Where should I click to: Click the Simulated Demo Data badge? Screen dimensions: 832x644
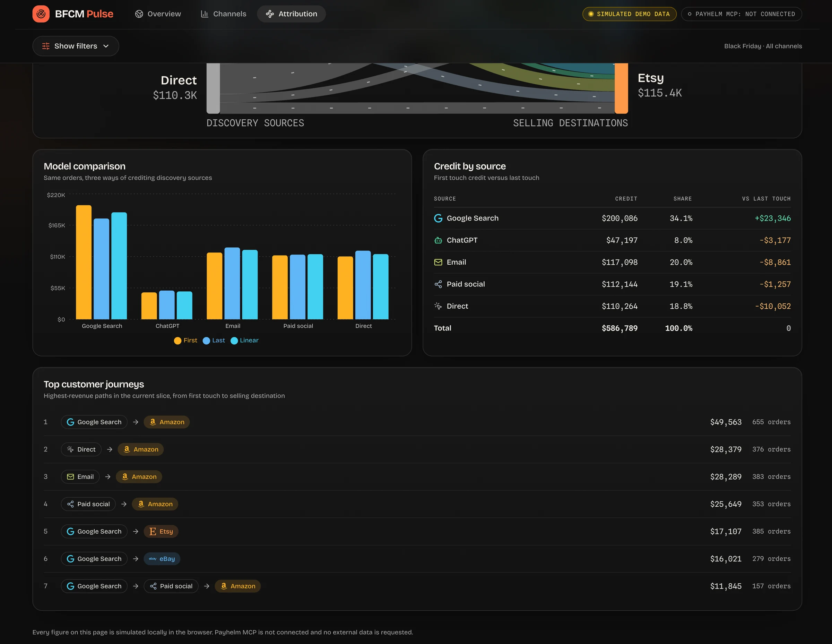tap(629, 14)
